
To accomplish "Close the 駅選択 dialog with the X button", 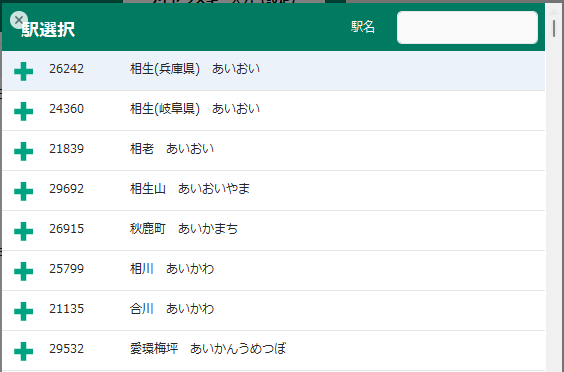I will click(x=19, y=20).
